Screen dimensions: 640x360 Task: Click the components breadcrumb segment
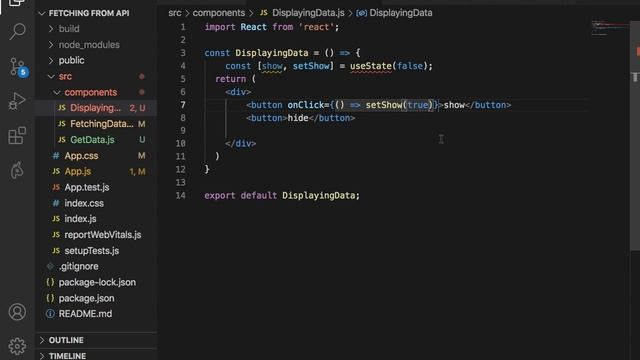(x=219, y=13)
